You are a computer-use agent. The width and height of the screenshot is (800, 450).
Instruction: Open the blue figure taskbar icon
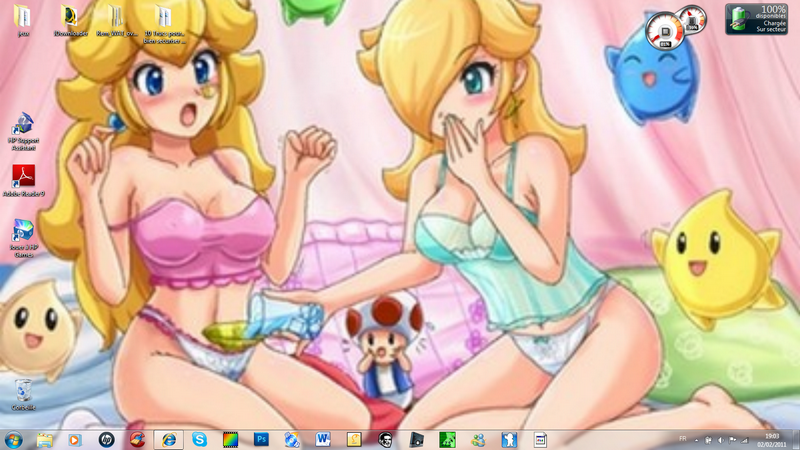pyautogui.click(x=509, y=439)
